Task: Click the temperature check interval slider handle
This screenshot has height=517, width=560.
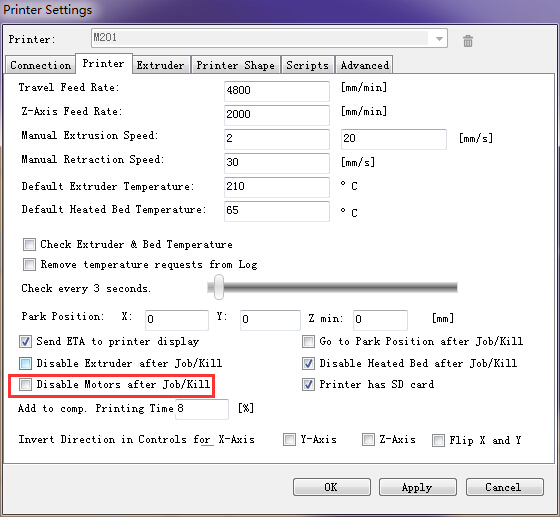Action: pyautogui.click(x=219, y=287)
